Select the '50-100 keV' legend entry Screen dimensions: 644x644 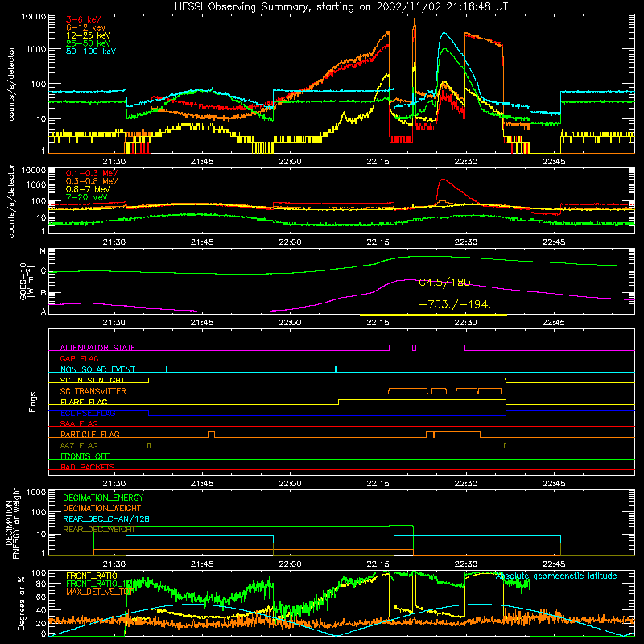coord(91,52)
